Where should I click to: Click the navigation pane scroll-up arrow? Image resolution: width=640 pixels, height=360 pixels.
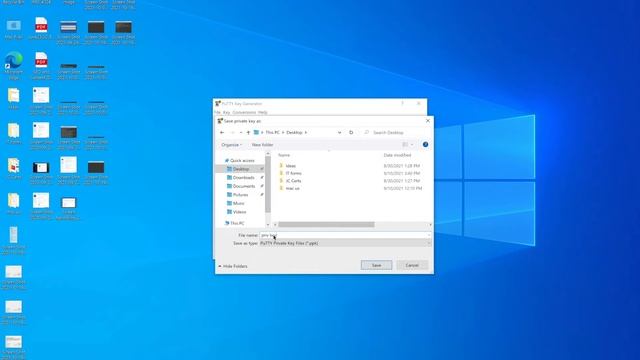coord(268,154)
